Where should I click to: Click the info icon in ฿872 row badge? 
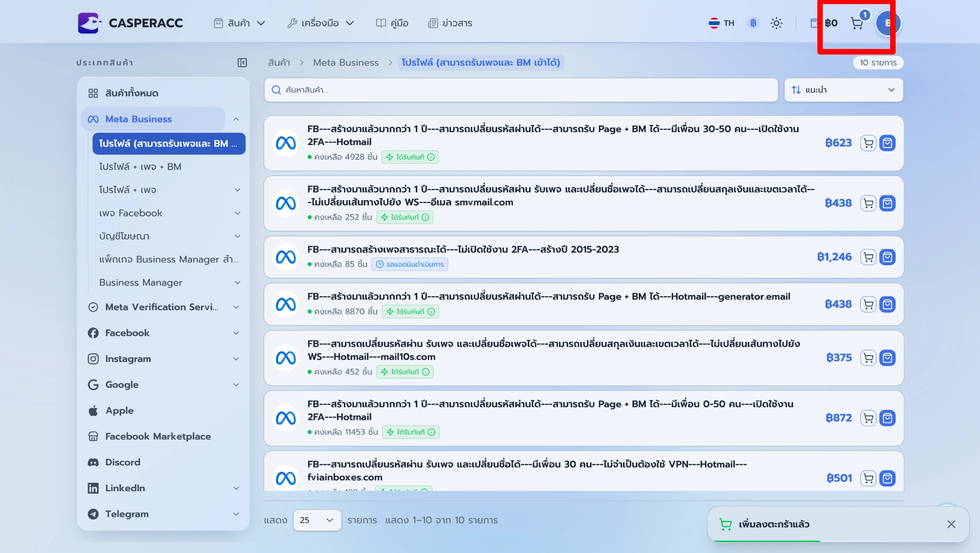[x=431, y=432]
